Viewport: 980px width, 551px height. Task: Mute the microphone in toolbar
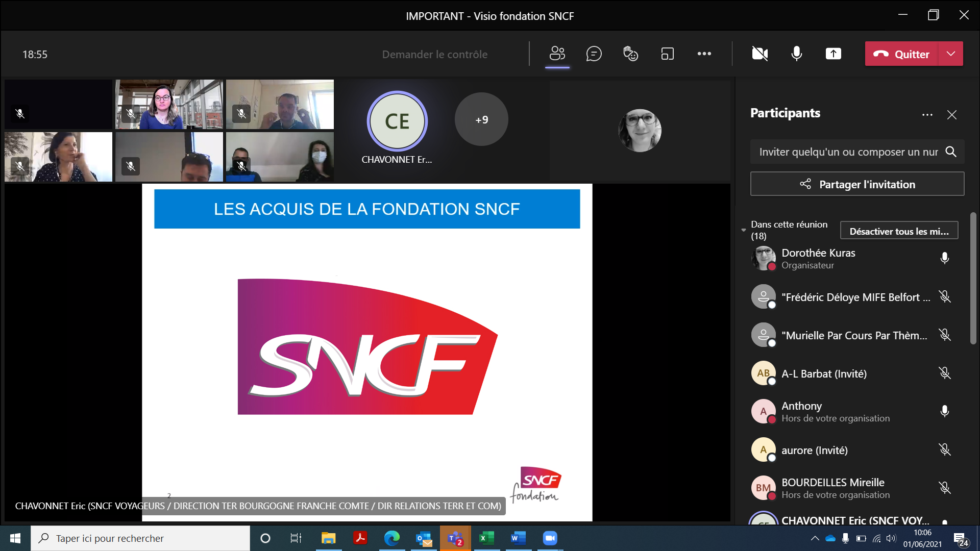[x=796, y=54]
